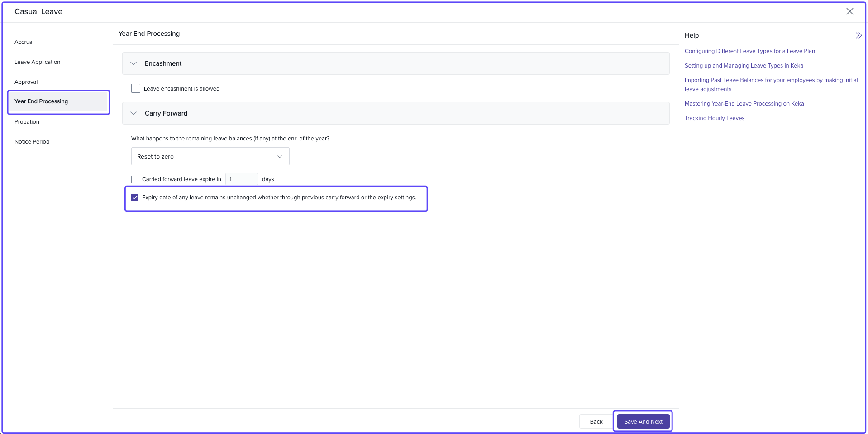This screenshot has width=868, height=434.
Task: Open Tracking Hourly Leaves help article
Action: tap(714, 118)
